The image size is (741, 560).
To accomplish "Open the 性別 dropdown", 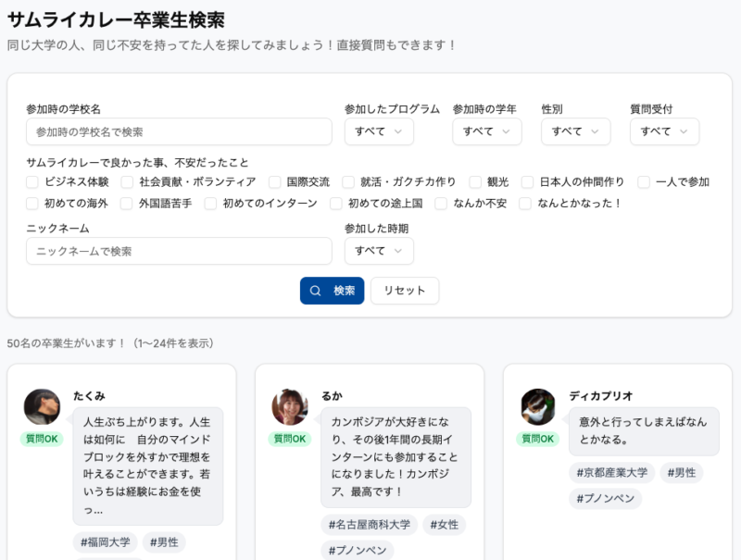I will point(575,131).
